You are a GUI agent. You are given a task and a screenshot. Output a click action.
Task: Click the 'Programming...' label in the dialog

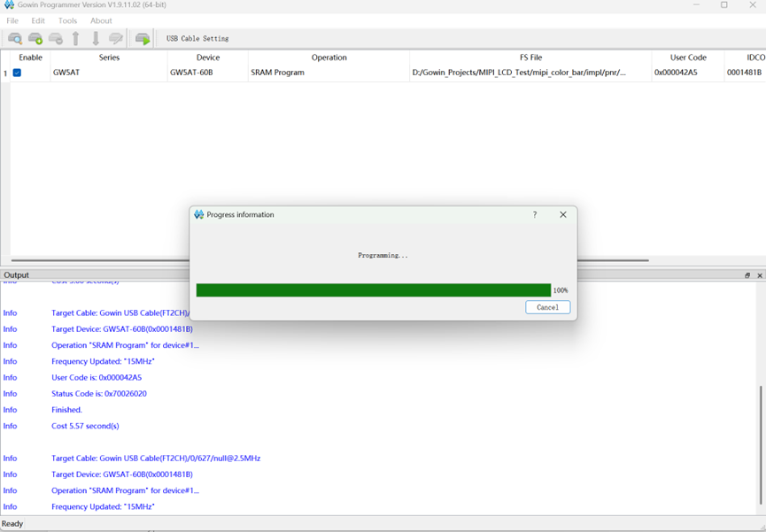pyautogui.click(x=383, y=256)
